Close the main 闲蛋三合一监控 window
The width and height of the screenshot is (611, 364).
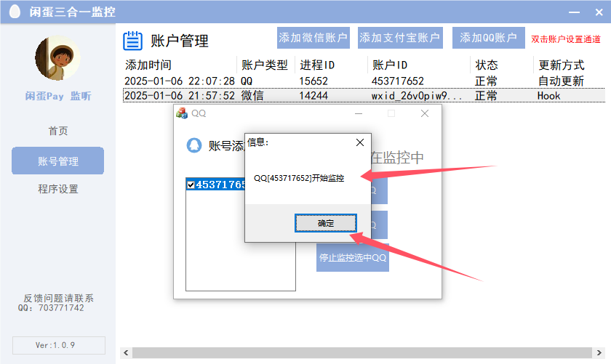[x=599, y=12]
